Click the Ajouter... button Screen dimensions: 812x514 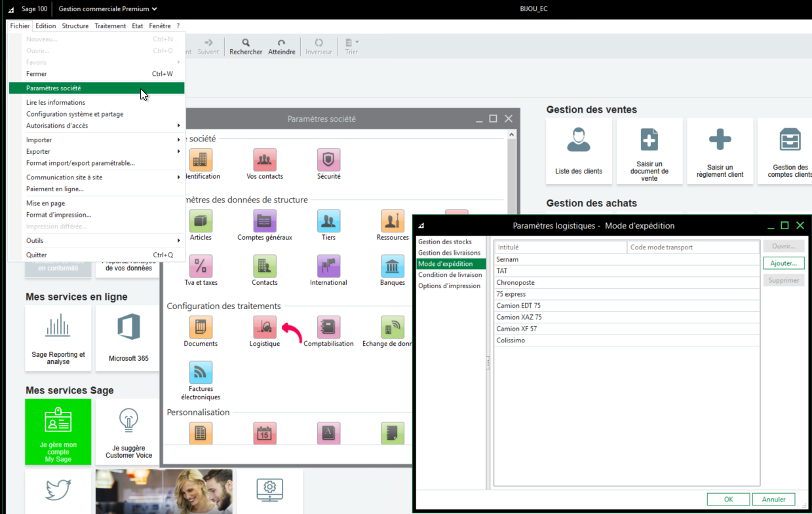click(783, 263)
